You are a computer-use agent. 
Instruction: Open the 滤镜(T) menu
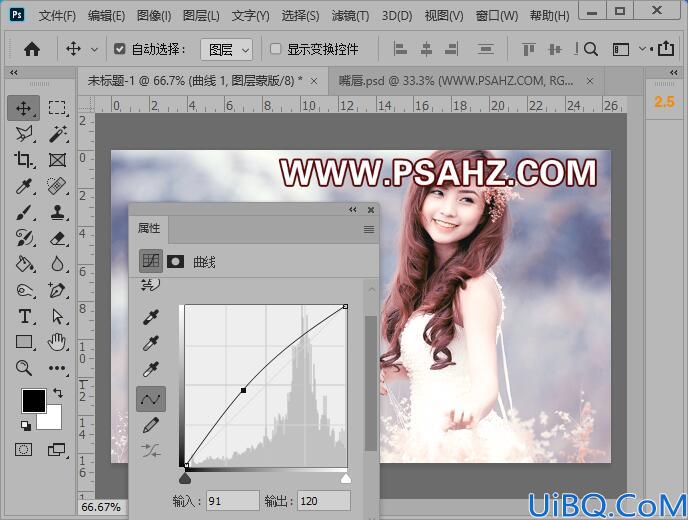click(350, 16)
